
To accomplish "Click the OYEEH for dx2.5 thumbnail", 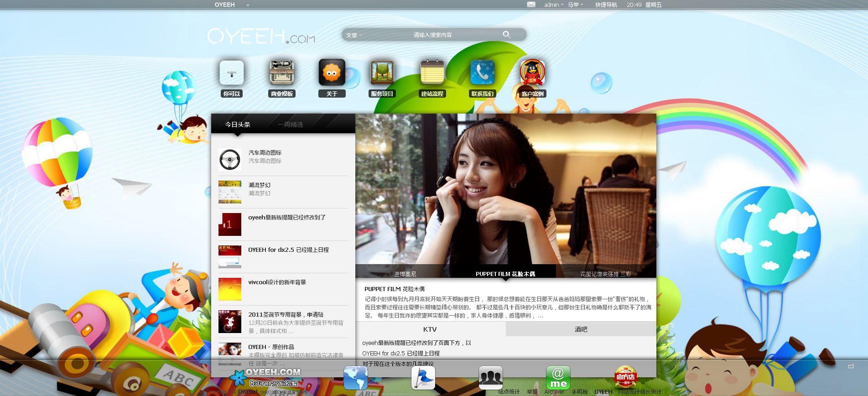I will 230,257.
